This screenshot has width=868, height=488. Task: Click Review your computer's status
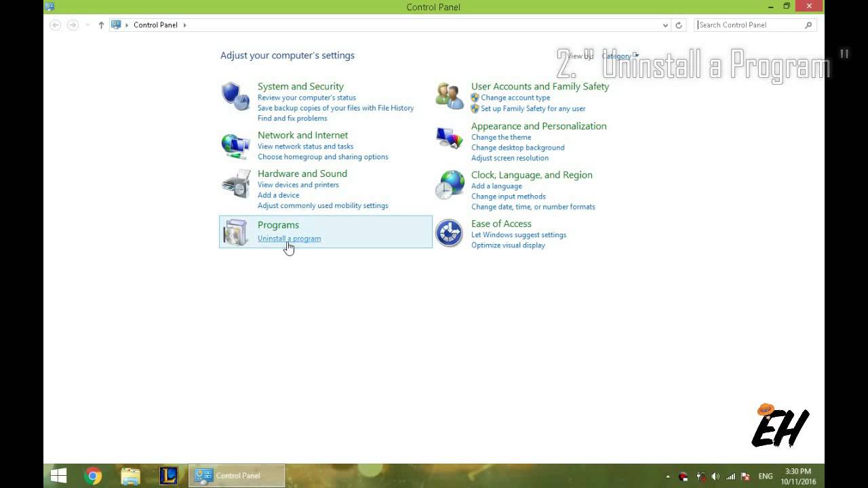(x=307, y=98)
